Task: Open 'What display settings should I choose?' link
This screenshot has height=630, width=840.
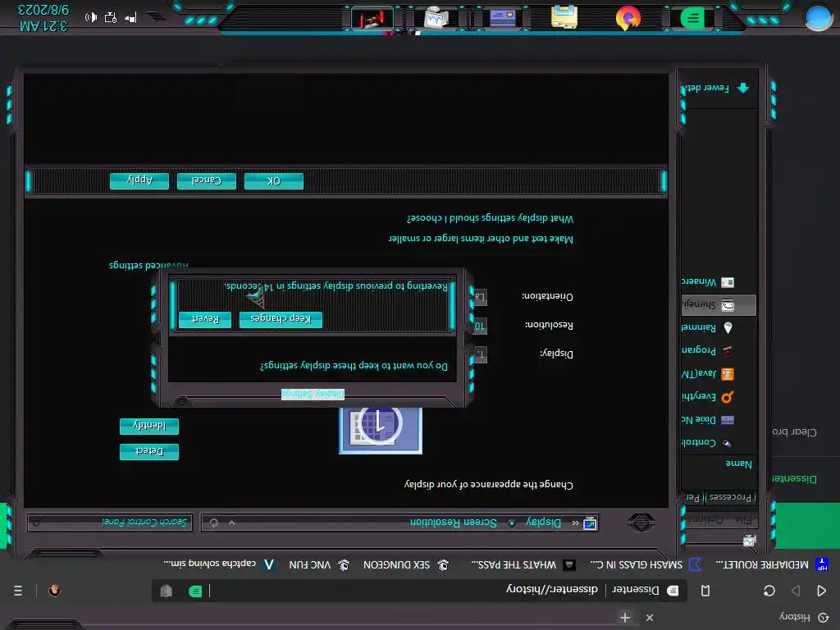Action: pyautogui.click(x=491, y=218)
